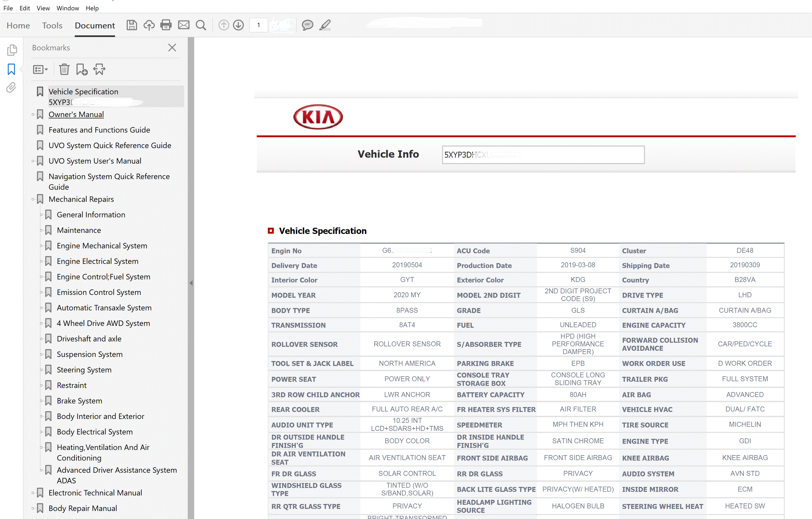Select Advanced Driver Assistance System ADAS bookmark
This screenshot has width=812, height=519.
(x=117, y=476)
